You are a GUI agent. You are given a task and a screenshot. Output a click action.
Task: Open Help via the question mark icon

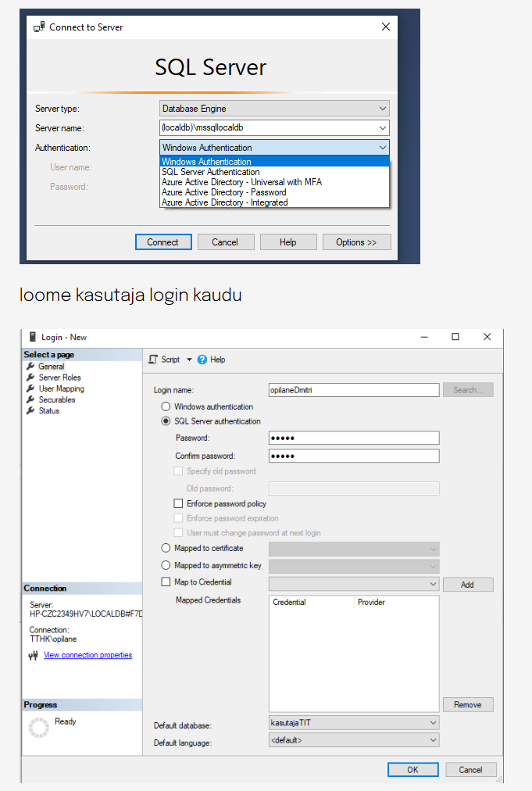coord(202,360)
